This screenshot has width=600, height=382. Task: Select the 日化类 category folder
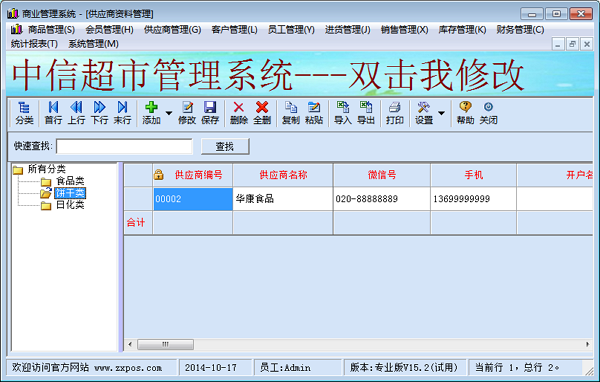click(70, 205)
